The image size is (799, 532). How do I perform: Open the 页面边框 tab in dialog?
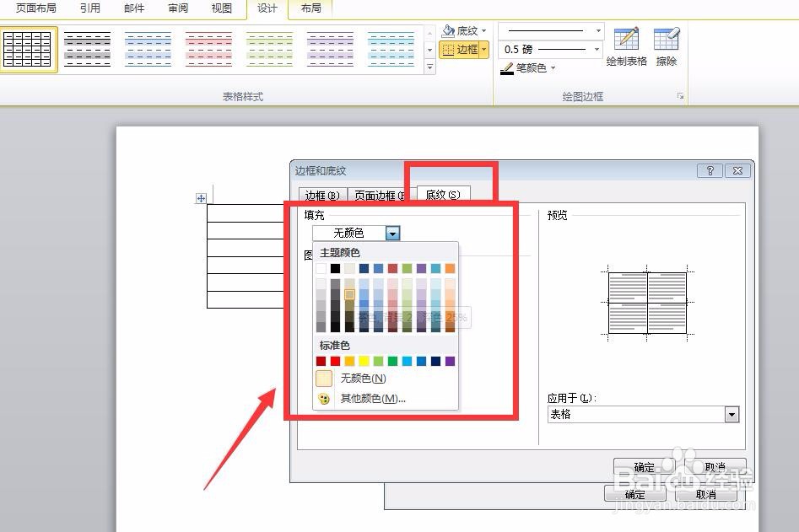pos(380,196)
